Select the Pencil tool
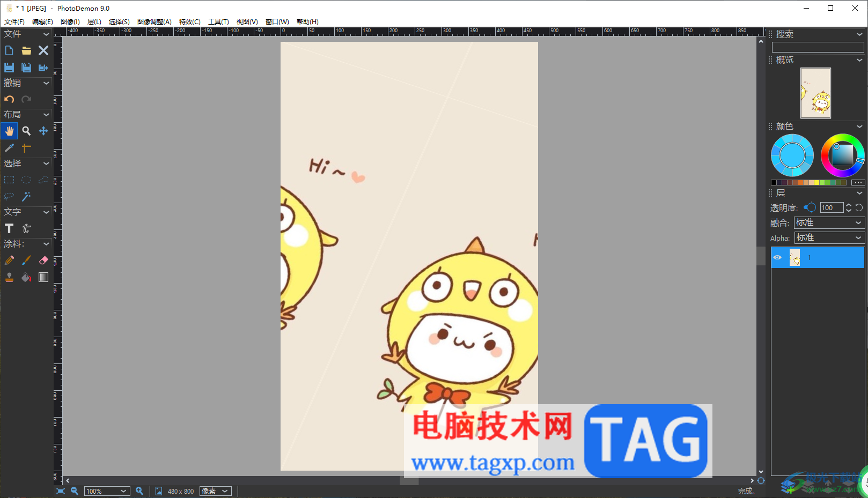This screenshot has height=498, width=868. click(x=9, y=260)
